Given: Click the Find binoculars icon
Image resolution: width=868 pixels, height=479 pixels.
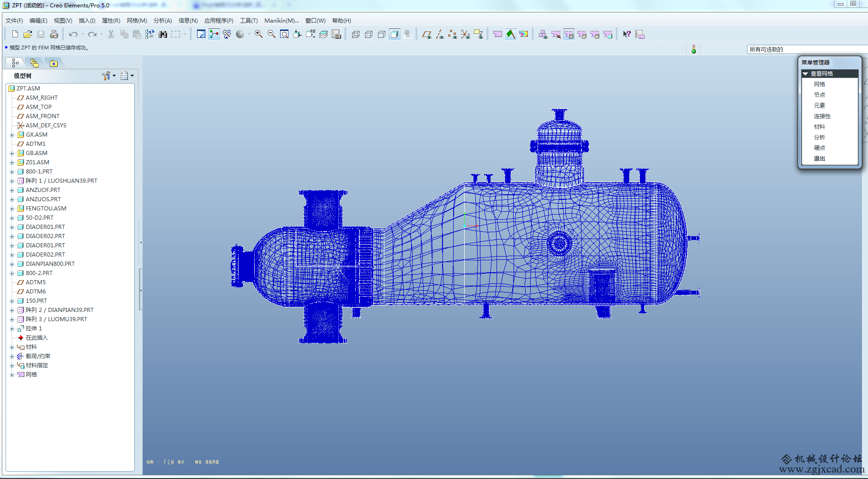Looking at the screenshot, I should coord(162,34).
